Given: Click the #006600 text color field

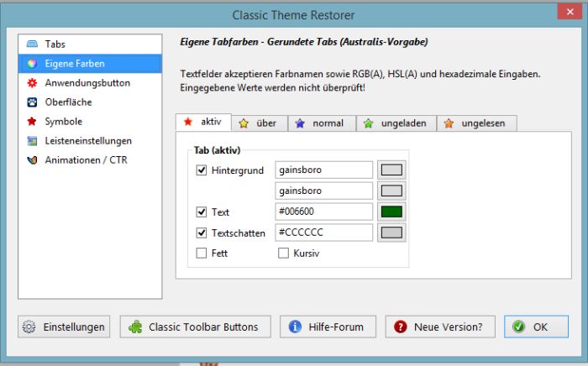Looking at the screenshot, I should click(324, 212).
